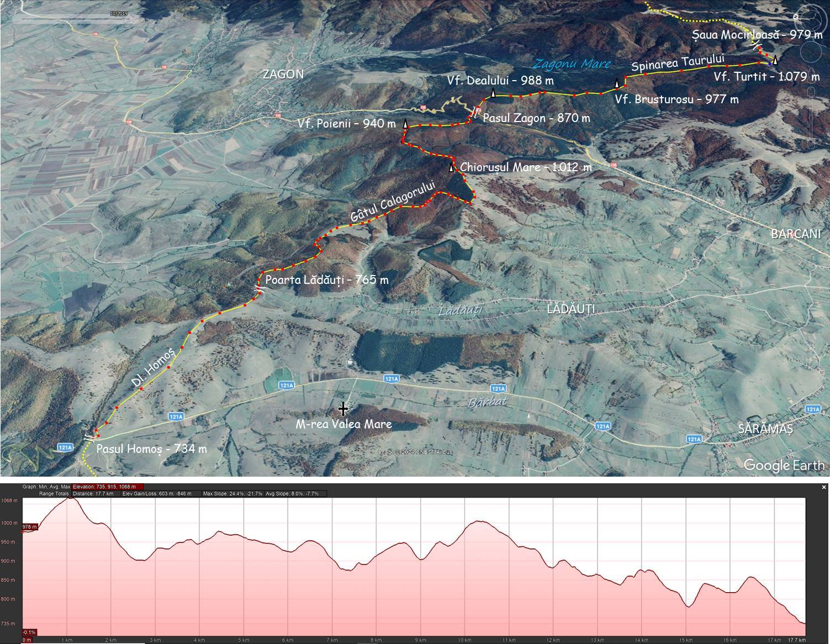The image size is (830, 644).
Task: Click the Vf. Turtit peak marker
Action: click(775, 60)
